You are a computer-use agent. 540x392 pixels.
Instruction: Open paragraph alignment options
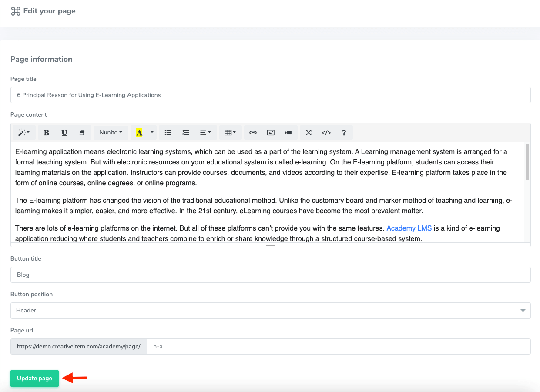(x=205, y=133)
